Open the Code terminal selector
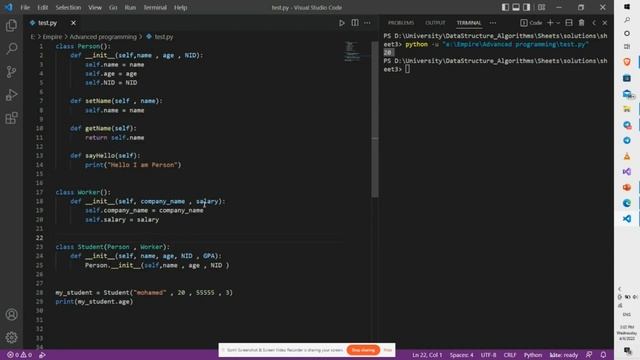This screenshot has width=640, height=360. click(x=531, y=23)
